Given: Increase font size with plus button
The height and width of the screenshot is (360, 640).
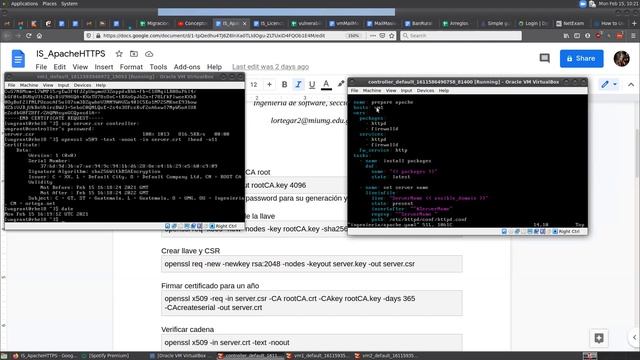Looking at the screenshot, I should pos(269,84).
